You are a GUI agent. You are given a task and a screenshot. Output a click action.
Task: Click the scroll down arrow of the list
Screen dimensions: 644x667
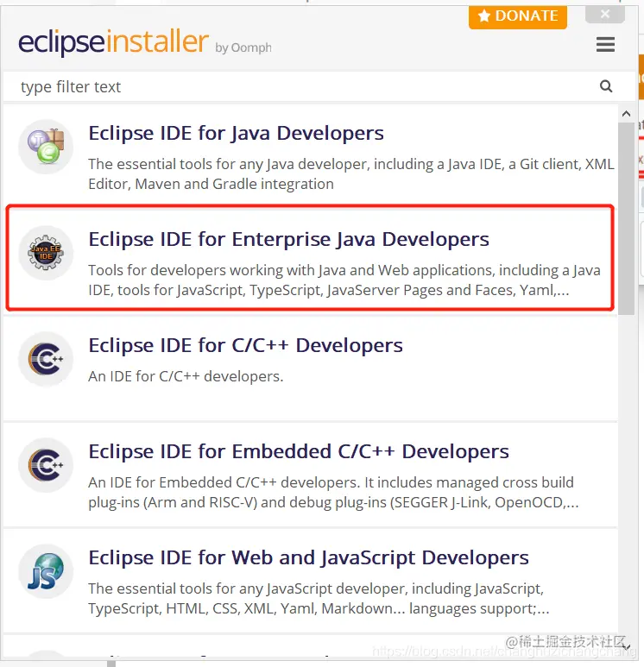(x=626, y=647)
